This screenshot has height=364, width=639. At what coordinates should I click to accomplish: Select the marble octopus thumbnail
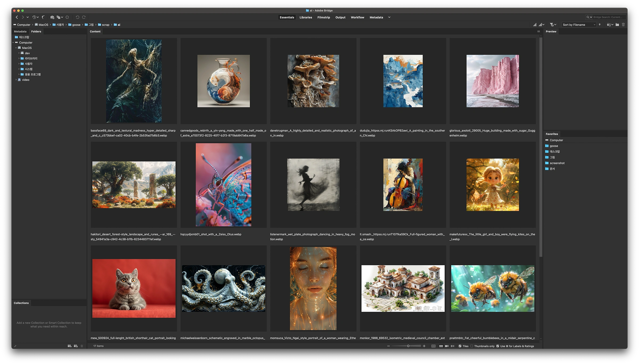(x=223, y=288)
